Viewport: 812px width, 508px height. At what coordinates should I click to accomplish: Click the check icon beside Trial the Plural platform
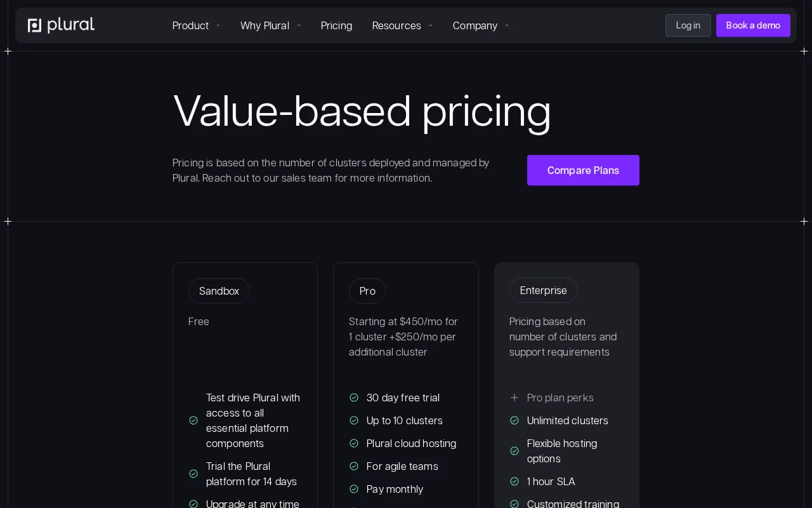click(x=193, y=474)
